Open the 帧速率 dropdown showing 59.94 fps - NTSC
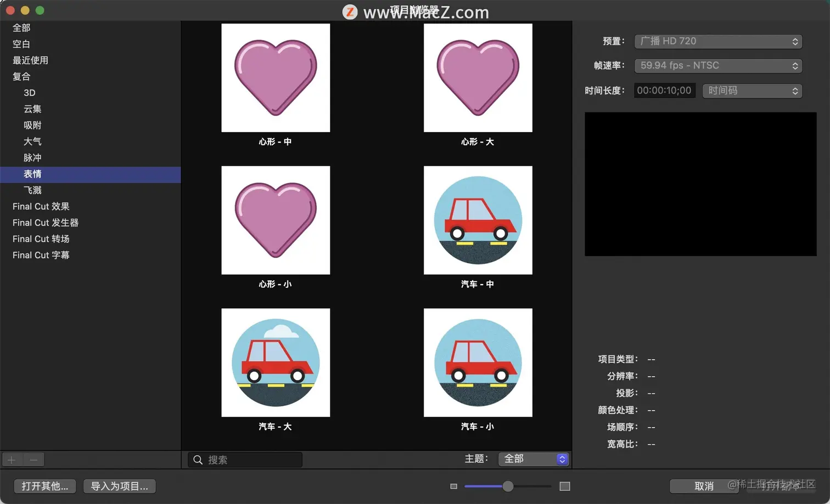This screenshot has width=830, height=504. [718, 65]
